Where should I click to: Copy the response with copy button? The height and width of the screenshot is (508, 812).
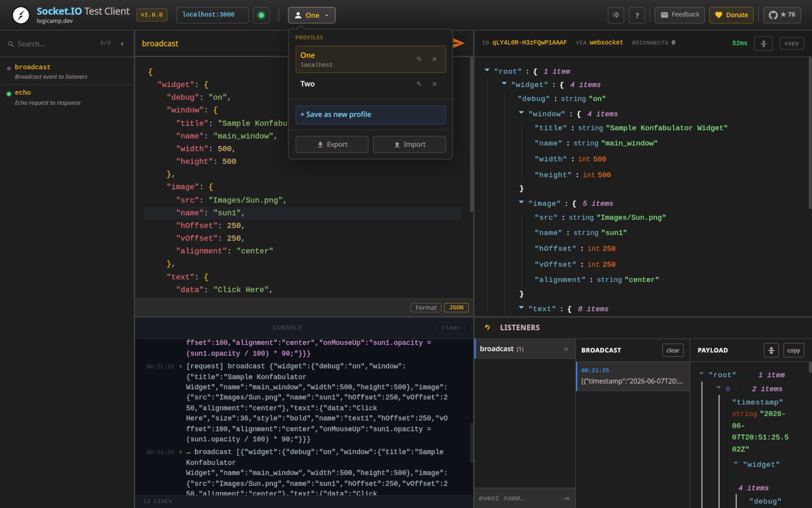(x=791, y=43)
